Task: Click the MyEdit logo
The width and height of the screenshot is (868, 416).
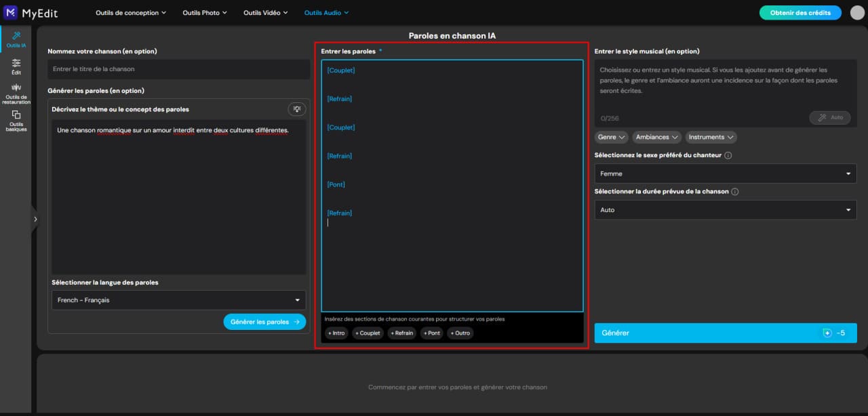Action: 31,12
